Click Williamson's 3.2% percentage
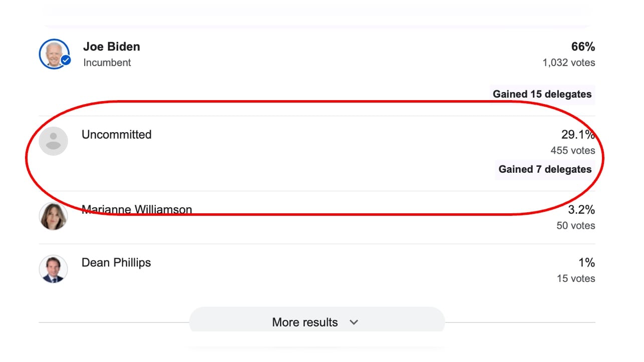Screen dimensions: 644x362 click(x=581, y=209)
